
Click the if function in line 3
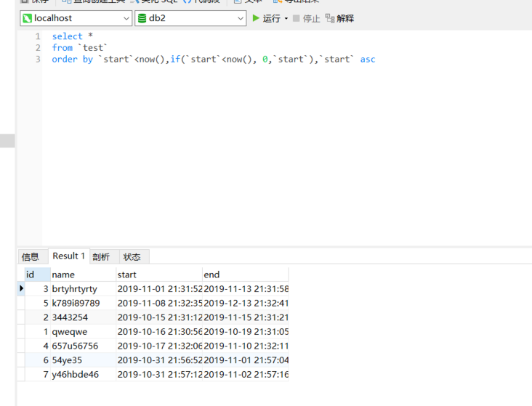pyautogui.click(x=175, y=60)
